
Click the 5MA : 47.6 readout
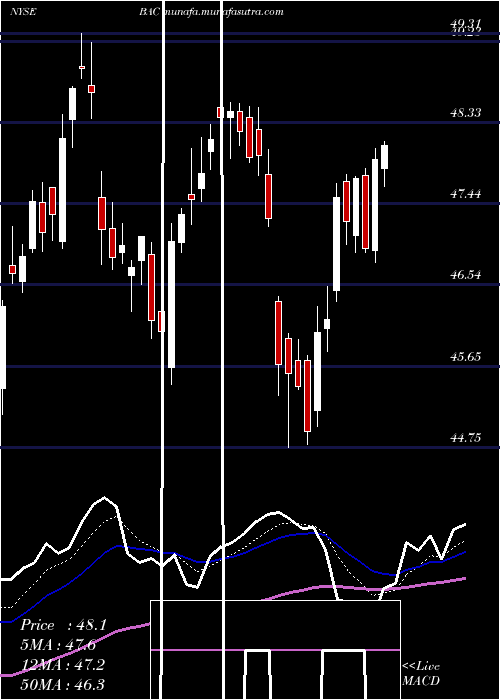tap(58, 645)
